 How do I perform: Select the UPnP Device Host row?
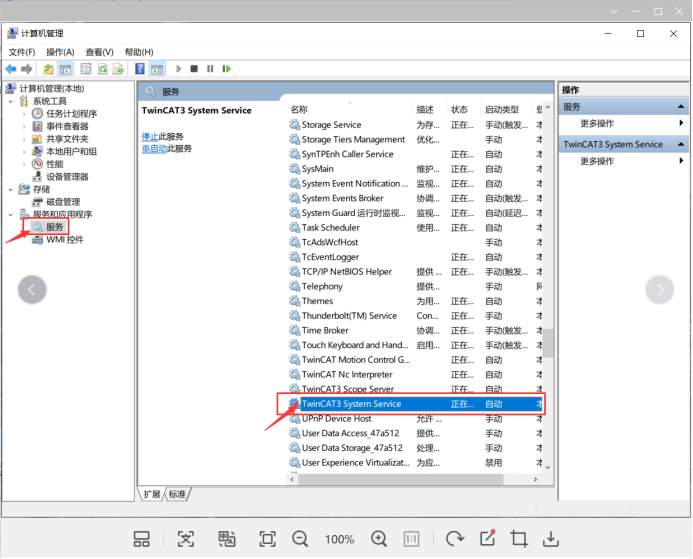[x=415, y=419]
